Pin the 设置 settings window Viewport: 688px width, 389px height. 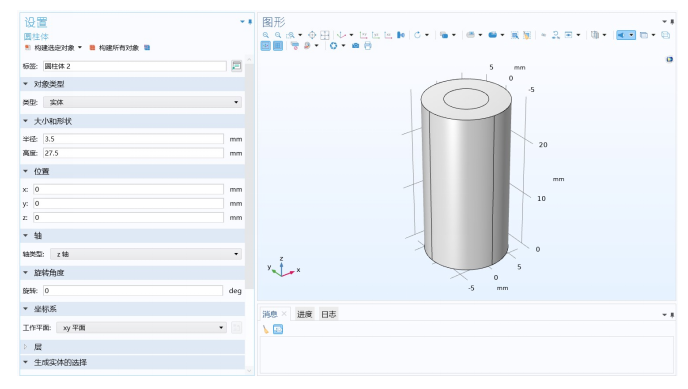coord(250,21)
